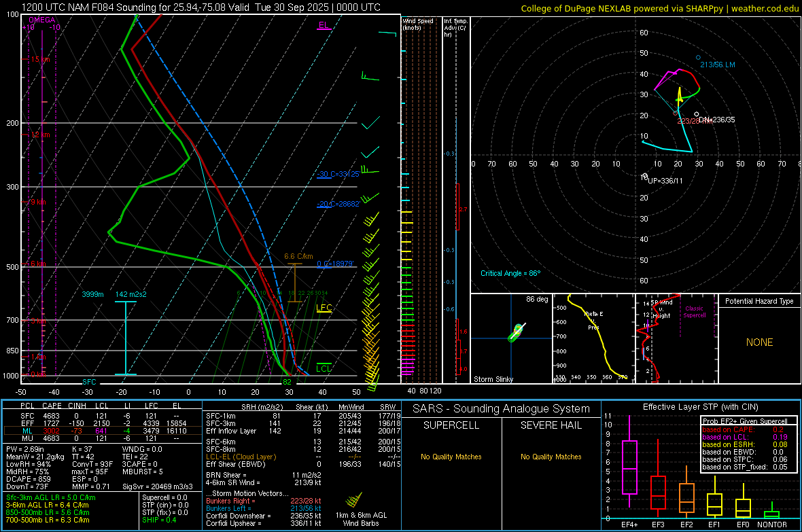Click the "MBURST = 5" value

tap(142, 472)
